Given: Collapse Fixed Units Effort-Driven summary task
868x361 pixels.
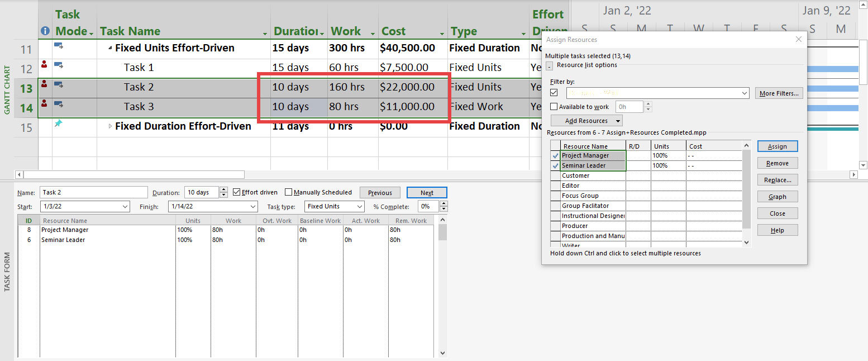Looking at the screenshot, I should point(110,48).
